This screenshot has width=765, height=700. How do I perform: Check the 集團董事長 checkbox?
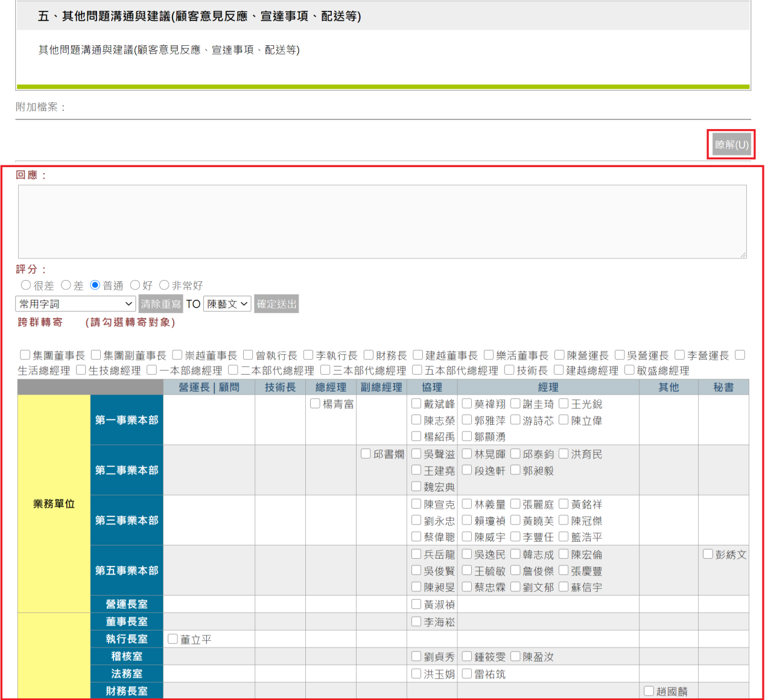[25, 355]
